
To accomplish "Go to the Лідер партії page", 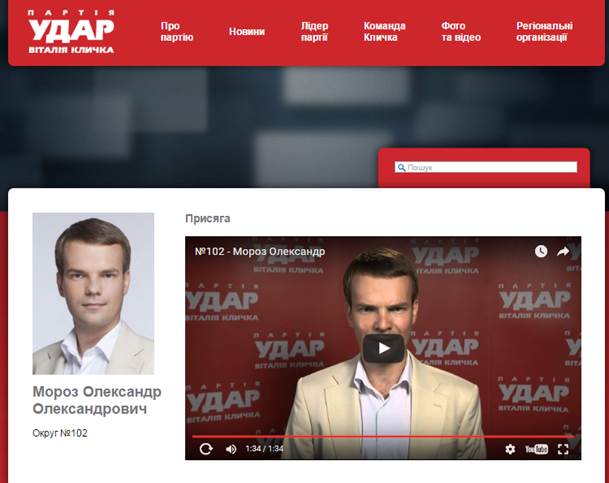I will point(314,32).
